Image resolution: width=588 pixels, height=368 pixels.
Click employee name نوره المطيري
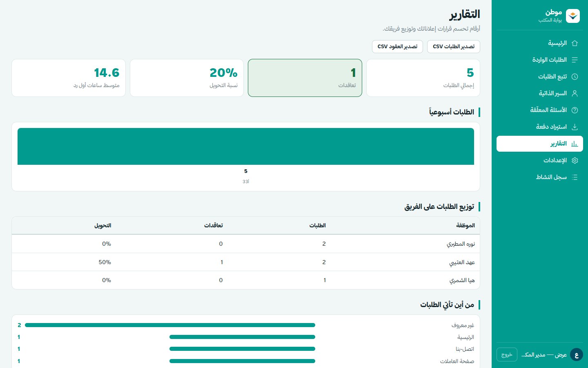(x=461, y=244)
